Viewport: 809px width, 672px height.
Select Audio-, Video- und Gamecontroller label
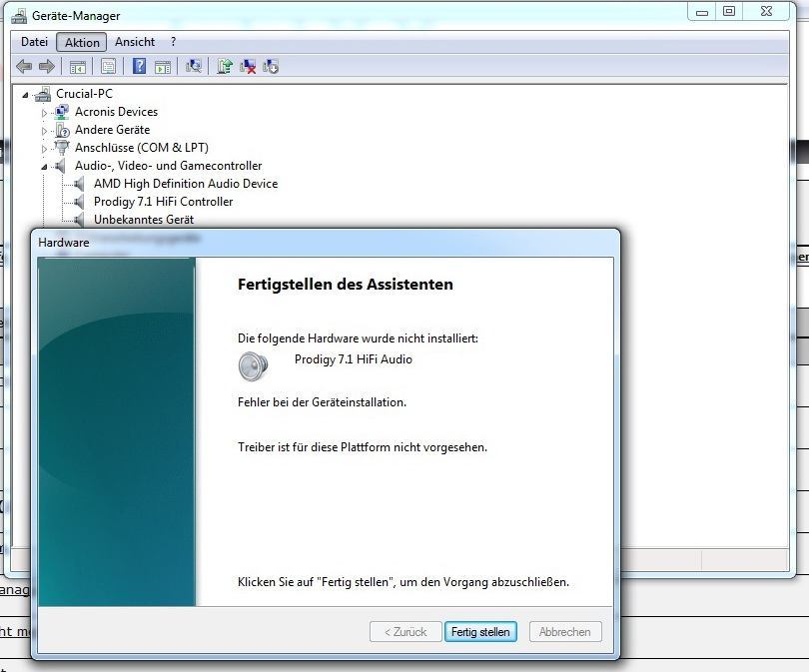click(168, 166)
